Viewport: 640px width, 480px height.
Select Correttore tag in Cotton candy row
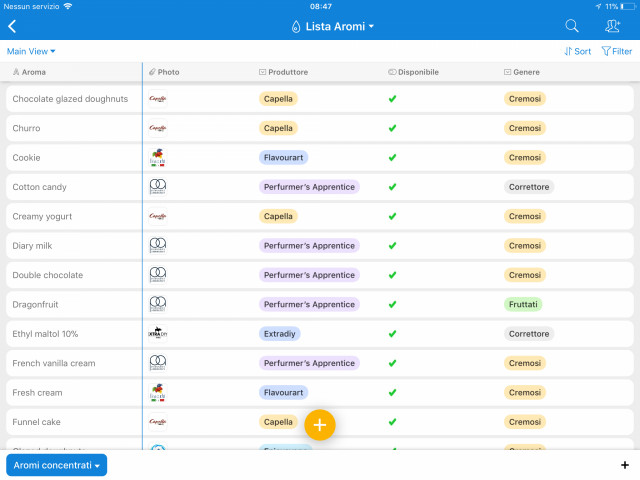[x=529, y=187]
